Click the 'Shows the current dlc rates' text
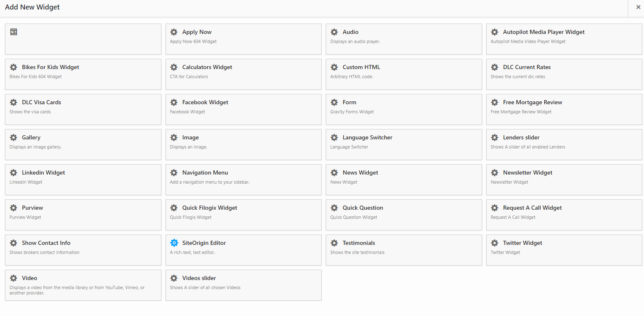 coord(518,77)
